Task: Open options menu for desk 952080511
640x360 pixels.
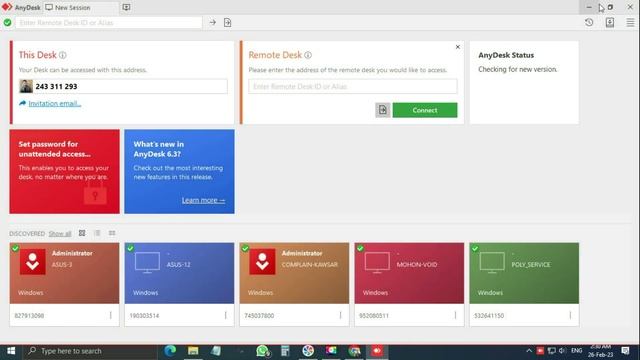Action: point(456,315)
